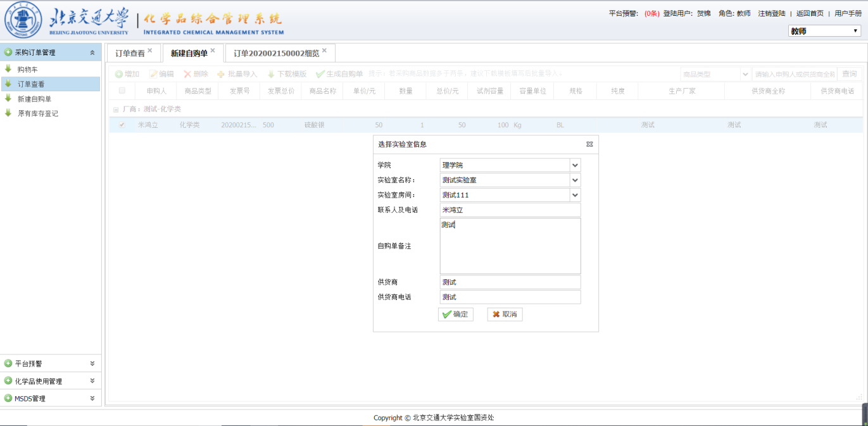Open the 实验室名称 dropdown arrow

pos(575,180)
